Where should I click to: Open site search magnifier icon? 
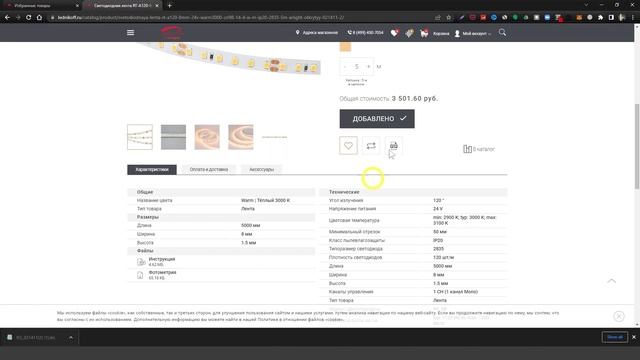pos(502,32)
